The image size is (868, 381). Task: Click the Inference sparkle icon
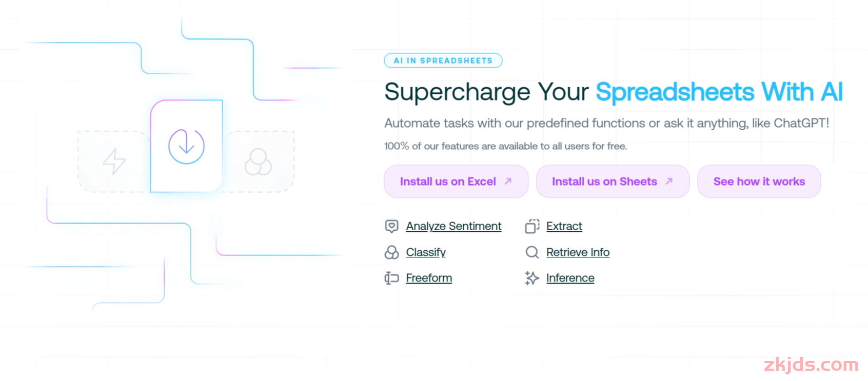(x=532, y=278)
